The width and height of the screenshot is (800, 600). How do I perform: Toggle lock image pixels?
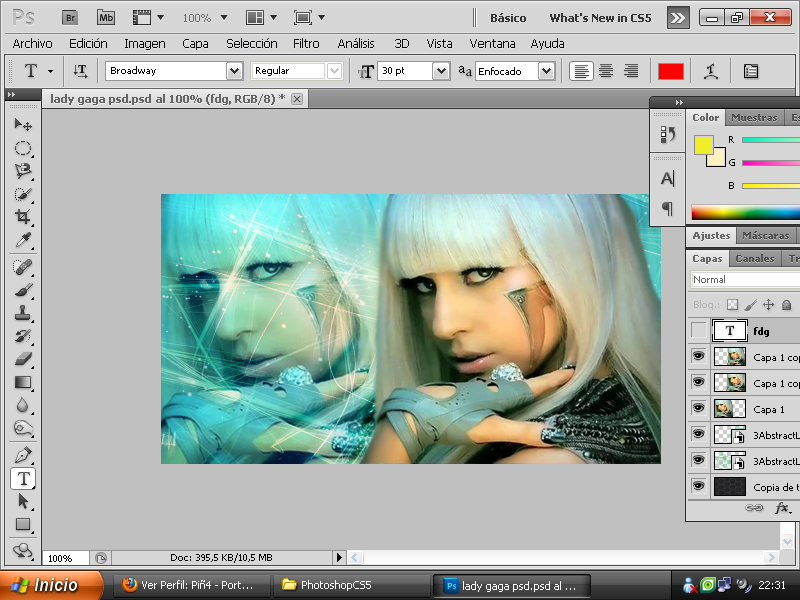(x=751, y=305)
